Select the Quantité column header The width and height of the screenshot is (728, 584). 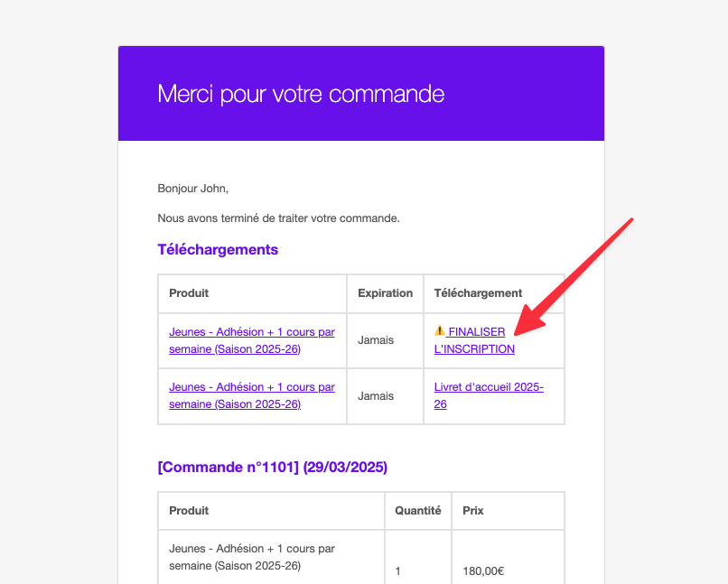click(418, 511)
